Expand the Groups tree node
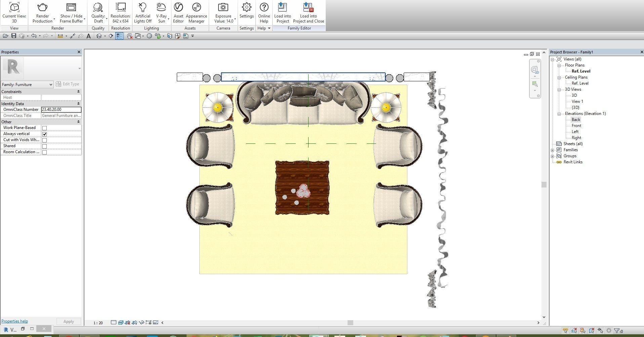This screenshot has height=337, width=644. (x=552, y=156)
